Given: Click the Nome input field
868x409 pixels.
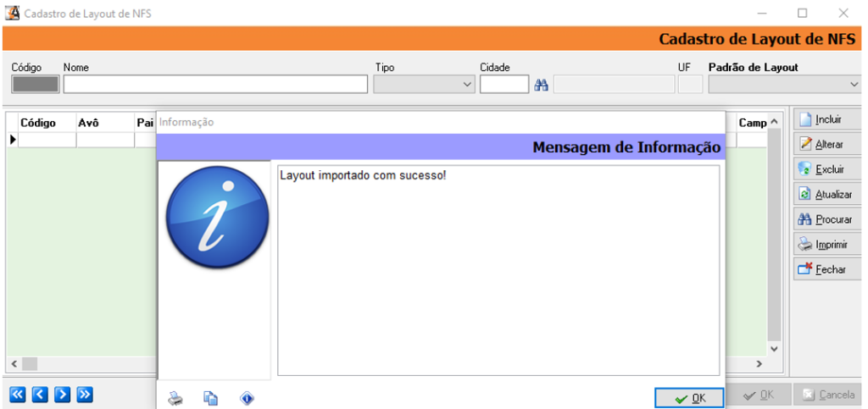Looking at the screenshot, I should click(x=215, y=84).
